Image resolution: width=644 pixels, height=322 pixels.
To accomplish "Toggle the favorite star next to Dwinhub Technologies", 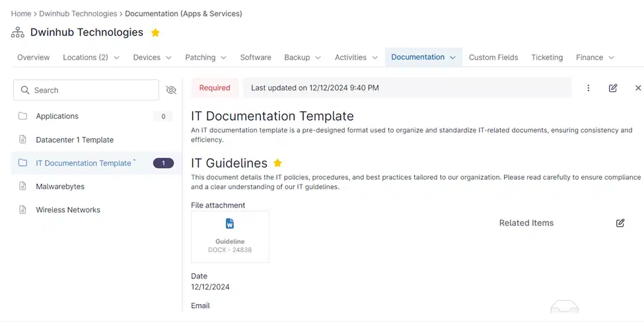I will (x=155, y=32).
